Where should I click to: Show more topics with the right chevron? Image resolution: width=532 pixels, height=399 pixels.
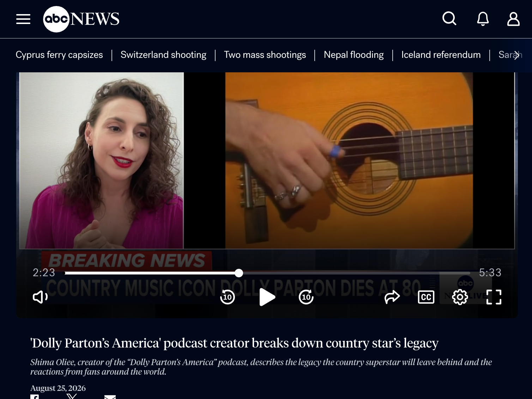point(516,55)
